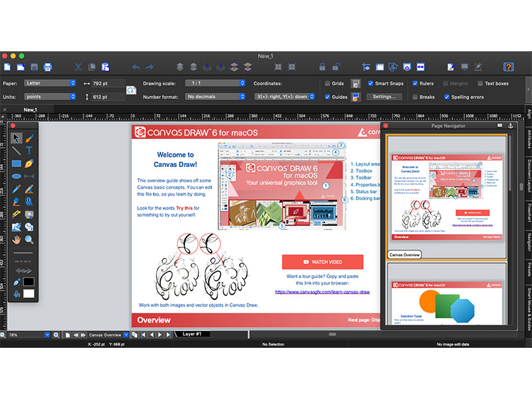Click the white fill color swatch
Screen dimensions: 532x399
click(x=29, y=294)
